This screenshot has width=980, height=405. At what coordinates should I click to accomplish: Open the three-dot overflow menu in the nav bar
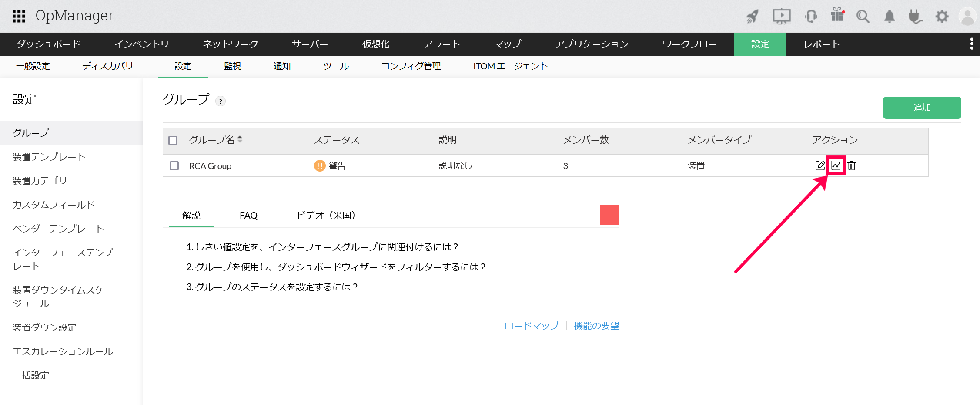[972, 44]
